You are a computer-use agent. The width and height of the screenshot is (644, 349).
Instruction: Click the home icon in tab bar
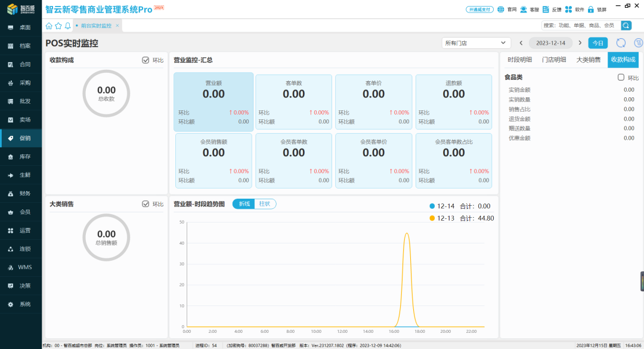point(49,26)
